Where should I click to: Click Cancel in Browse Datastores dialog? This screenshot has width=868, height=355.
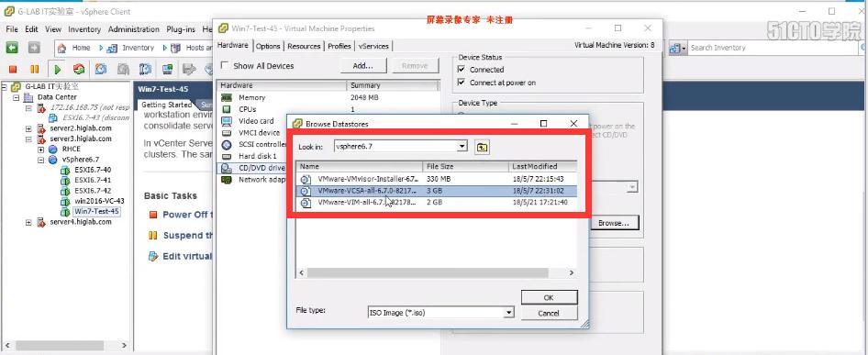[x=549, y=313]
